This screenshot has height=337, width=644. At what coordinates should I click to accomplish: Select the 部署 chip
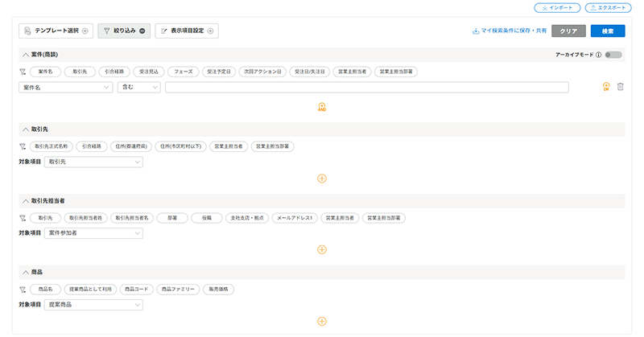click(x=172, y=218)
